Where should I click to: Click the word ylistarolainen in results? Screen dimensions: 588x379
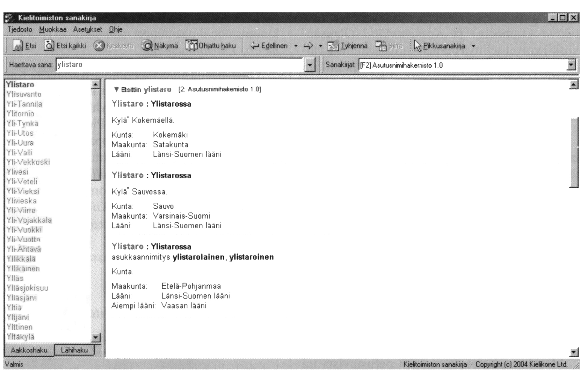[x=199, y=257]
